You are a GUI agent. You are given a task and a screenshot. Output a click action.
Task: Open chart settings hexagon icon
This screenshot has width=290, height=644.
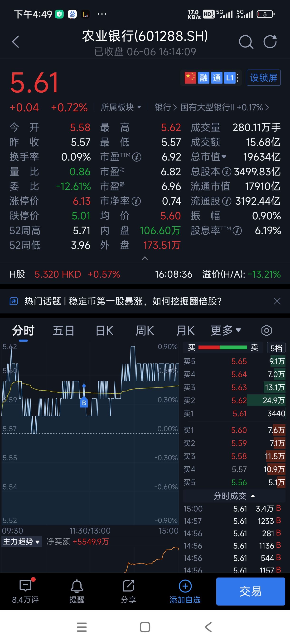point(266,331)
